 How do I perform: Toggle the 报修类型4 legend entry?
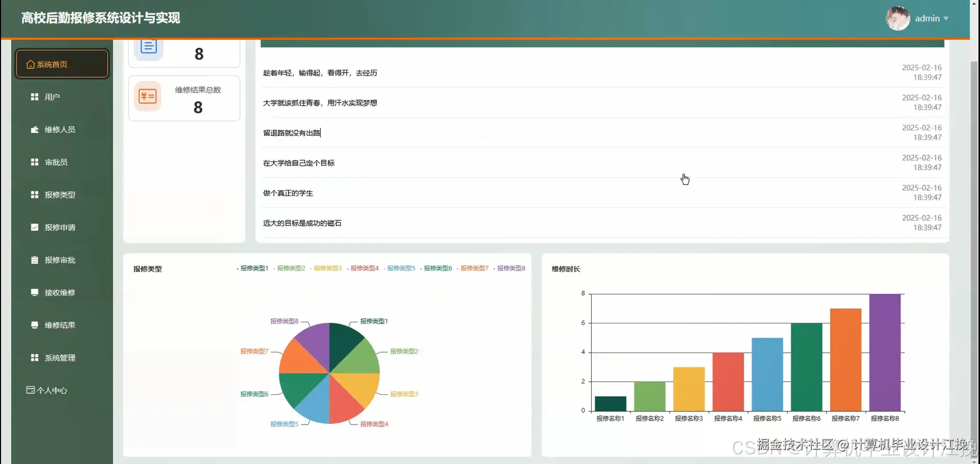[x=363, y=268]
